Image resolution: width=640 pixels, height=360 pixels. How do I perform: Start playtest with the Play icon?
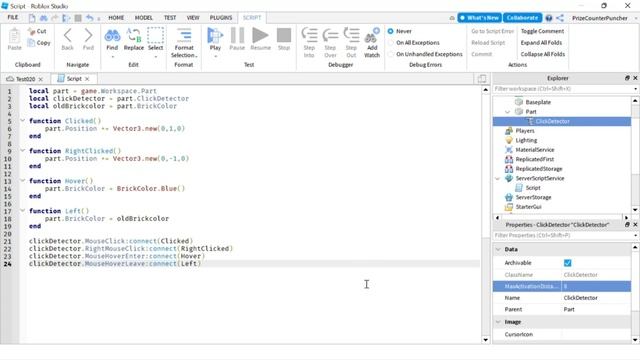[x=215, y=36]
